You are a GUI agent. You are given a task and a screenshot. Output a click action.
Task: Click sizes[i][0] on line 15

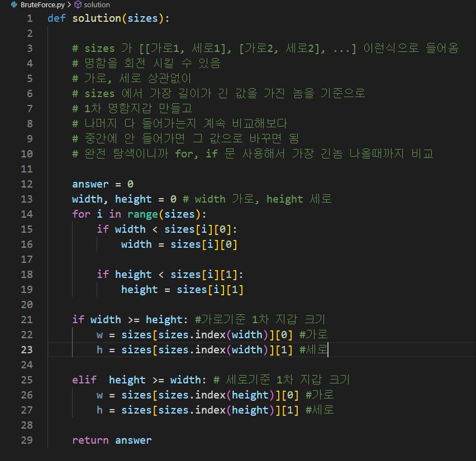198,229
